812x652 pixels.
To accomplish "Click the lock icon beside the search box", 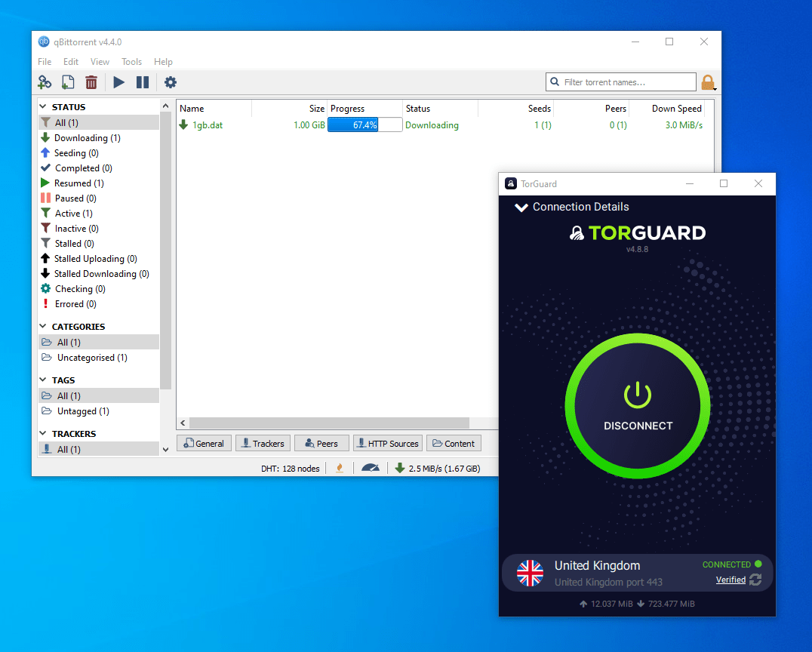I will pyautogui.click(x=707, y=81).
